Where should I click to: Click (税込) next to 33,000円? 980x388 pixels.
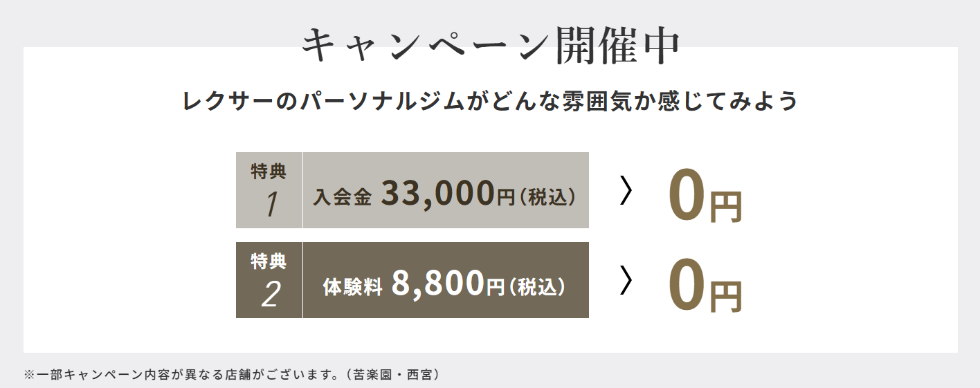(x=547, y=197)
